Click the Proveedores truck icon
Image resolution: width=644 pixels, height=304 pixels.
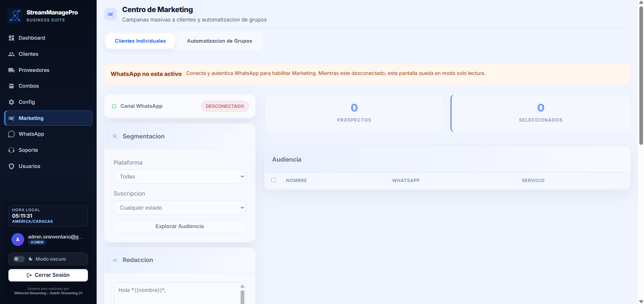[11, 70]
